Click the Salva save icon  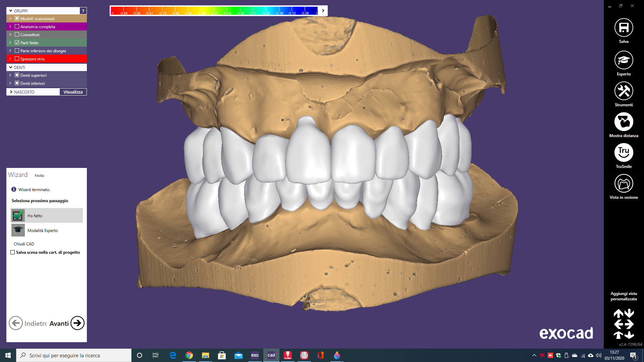click(624, 28)
